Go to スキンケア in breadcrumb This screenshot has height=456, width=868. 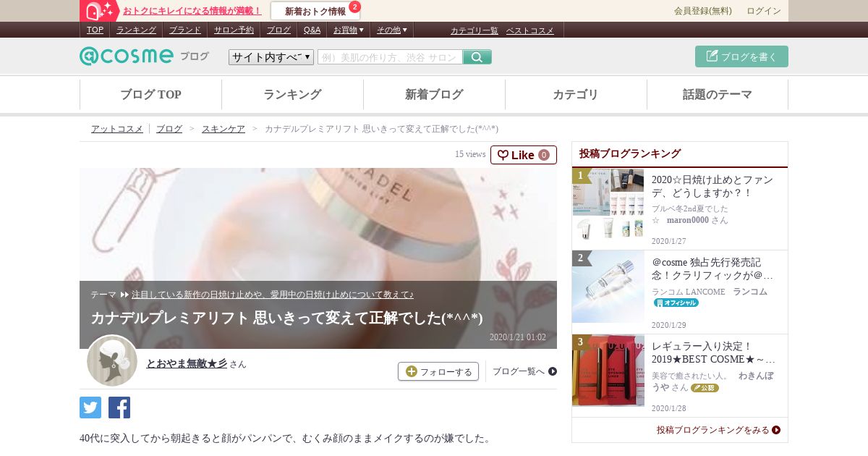pyautogui.click(x=224, y=128)
